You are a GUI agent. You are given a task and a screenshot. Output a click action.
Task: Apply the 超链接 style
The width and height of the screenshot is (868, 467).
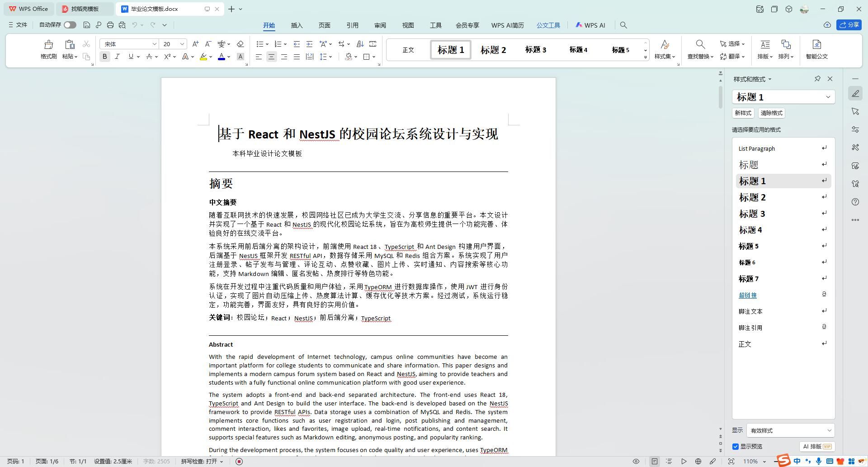(748, 295)
